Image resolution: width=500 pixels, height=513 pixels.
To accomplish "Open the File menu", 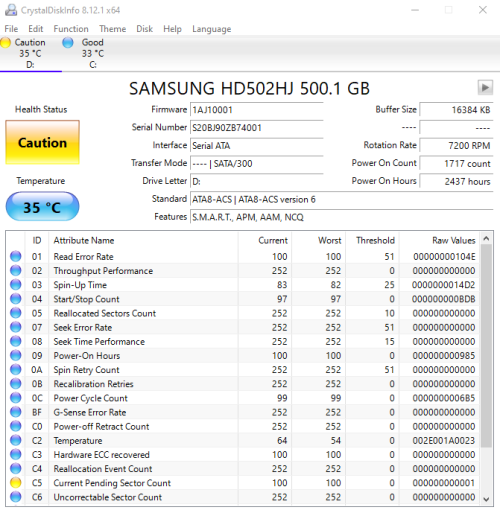I will [11, 29].
